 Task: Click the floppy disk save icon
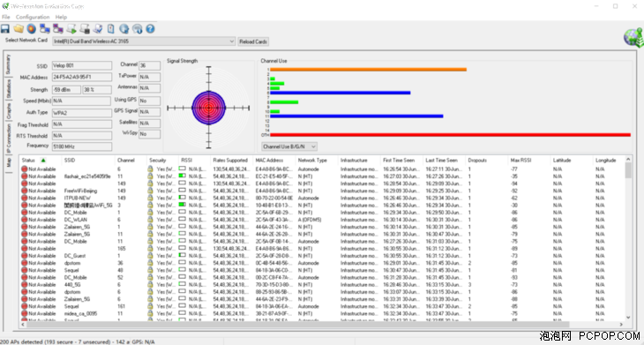(x=5, y=29)
